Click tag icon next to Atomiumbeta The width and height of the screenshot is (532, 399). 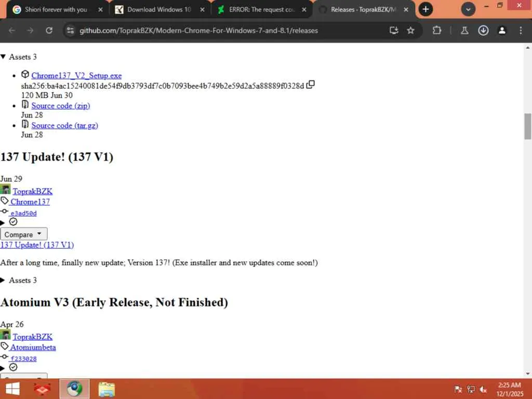click(x=4, y=347)
